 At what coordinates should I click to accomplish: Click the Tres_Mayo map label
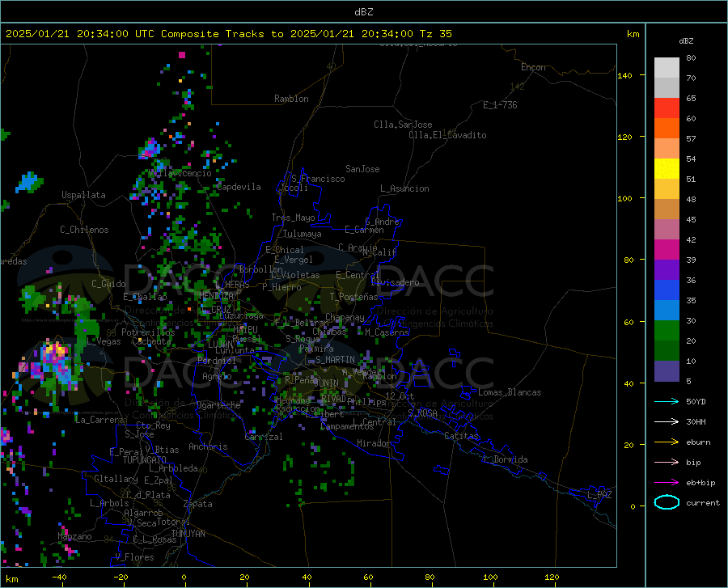(293, 218)
